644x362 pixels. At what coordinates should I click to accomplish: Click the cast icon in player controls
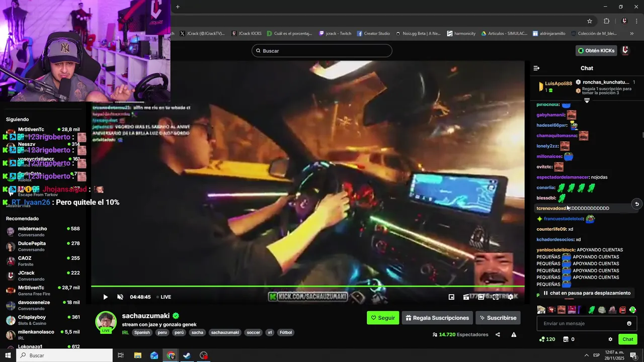coord(466,297)
